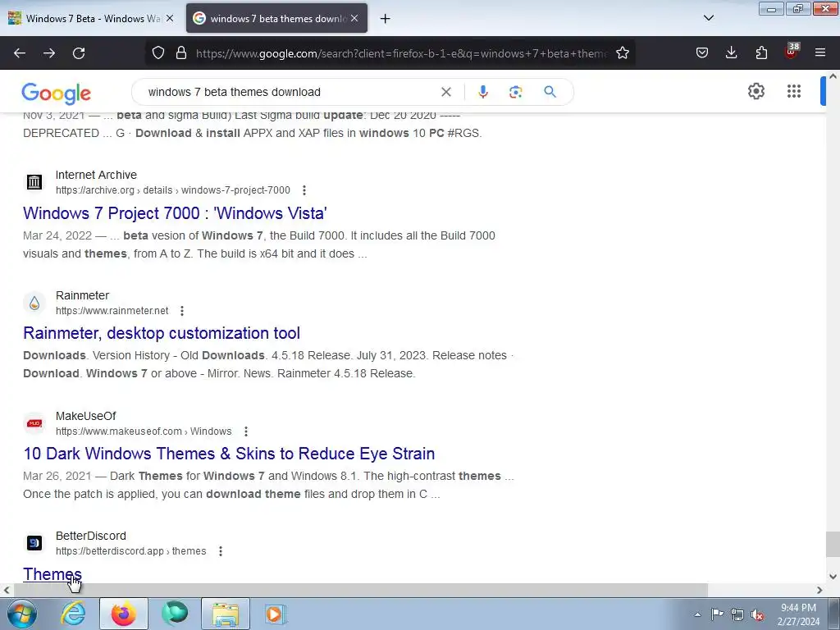Open Rainmeter desktop customization tool link
Viewport: 840px width, 630px height.
162,333
